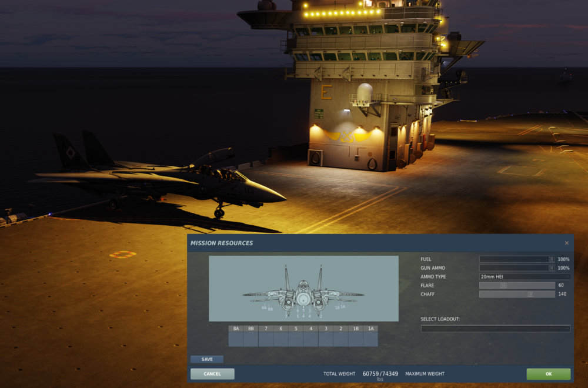
Task: Click the CHAFF slider grip icon
Action: [x=530, y=294]
